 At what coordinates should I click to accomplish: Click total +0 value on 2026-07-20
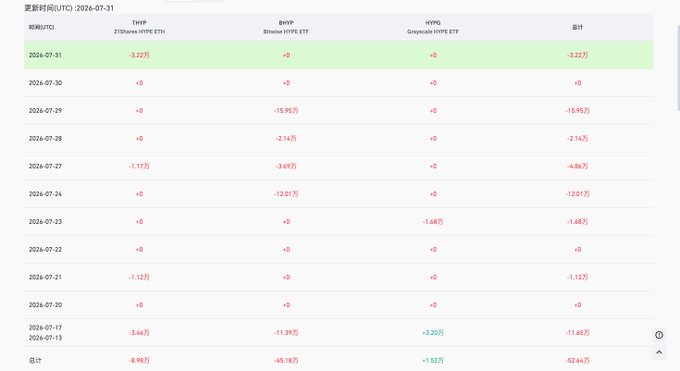click(x=577, y=305)
